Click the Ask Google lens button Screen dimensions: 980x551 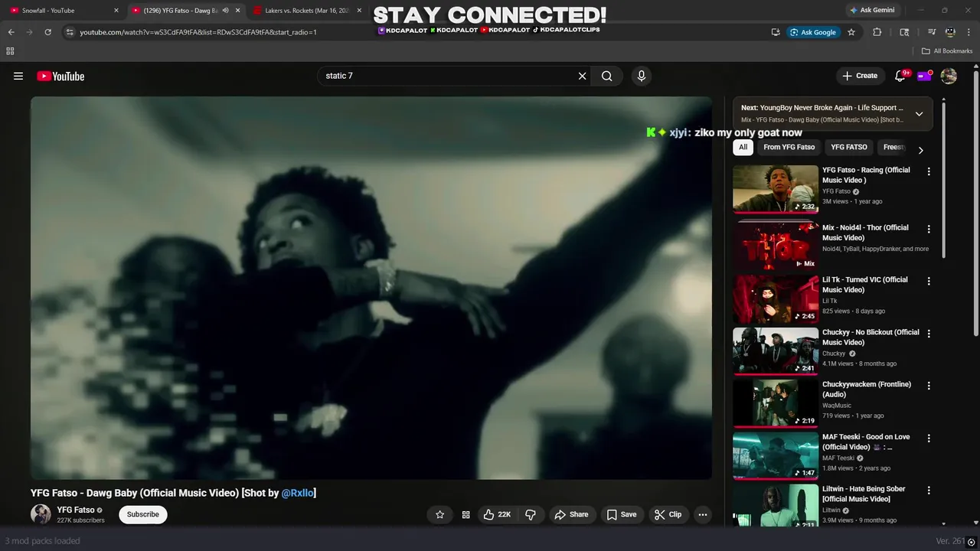click(x=813, y=32)
